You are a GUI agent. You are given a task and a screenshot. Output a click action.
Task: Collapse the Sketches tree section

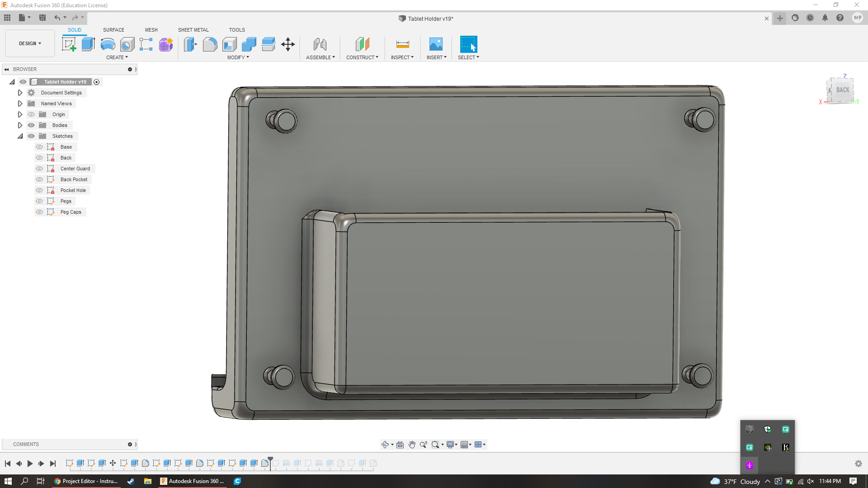(20, 136)
